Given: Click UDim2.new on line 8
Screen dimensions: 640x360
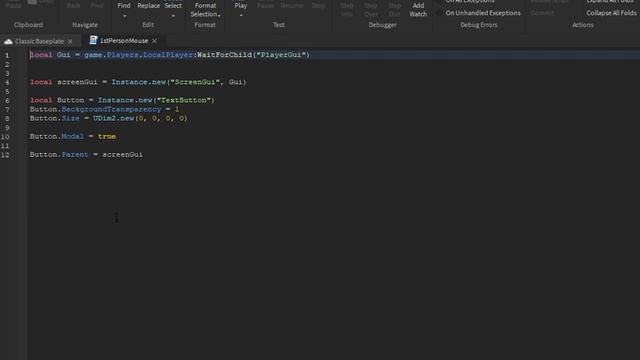Looking at the screenshot, I should 113,118.
